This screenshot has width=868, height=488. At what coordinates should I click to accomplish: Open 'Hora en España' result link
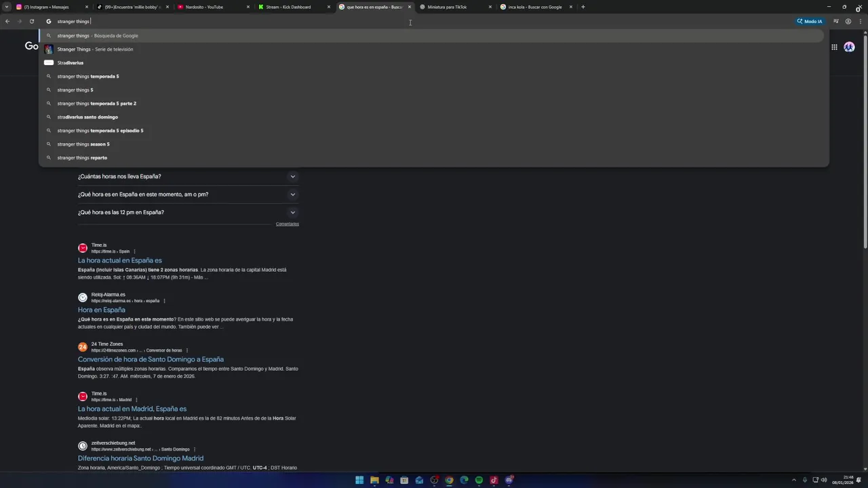101,310
